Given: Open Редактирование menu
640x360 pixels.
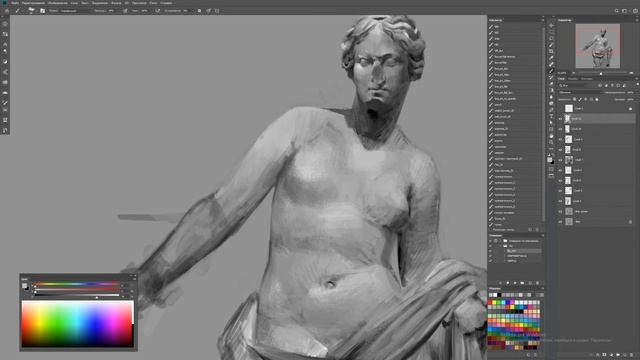Looking at the screenshot, I should pos(33,3).
